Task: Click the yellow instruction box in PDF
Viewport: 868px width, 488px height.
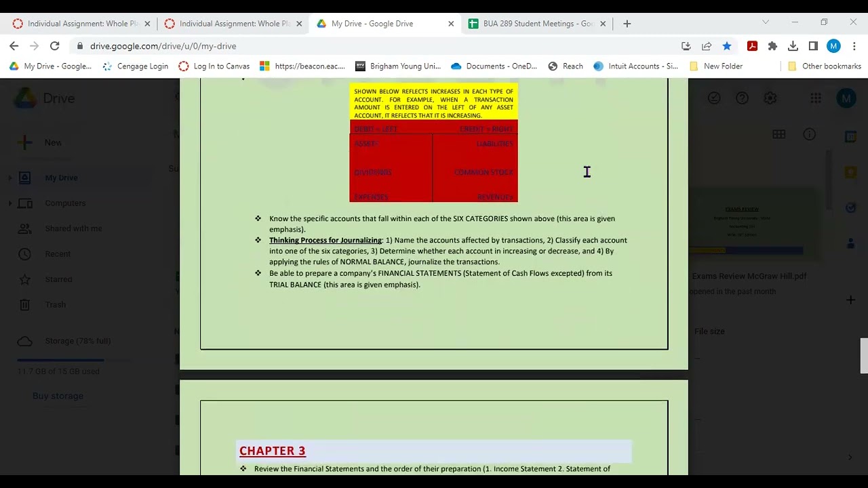Action: click(x=433, y=103)
